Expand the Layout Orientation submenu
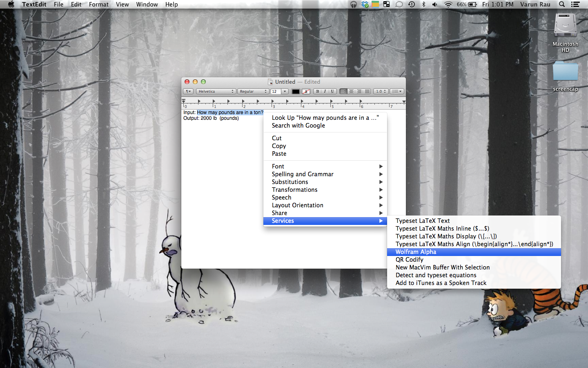 [x=325, y=205]
